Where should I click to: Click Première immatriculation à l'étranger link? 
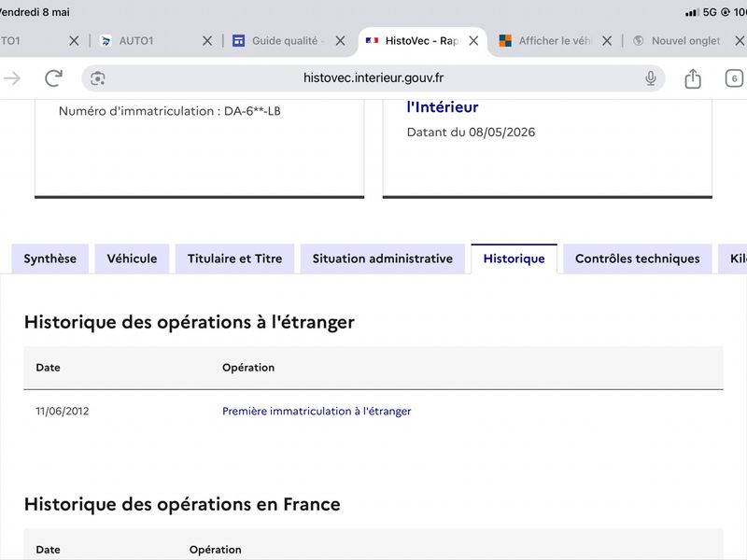tap(317, 411)
